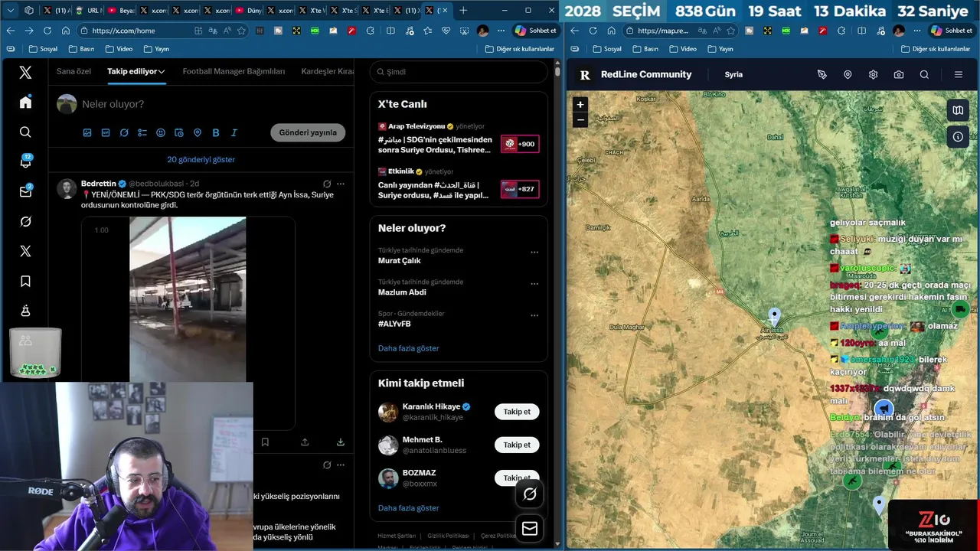Toggle map layers button on RedLine map
980x551 pixels.
[x=958, y=110]
